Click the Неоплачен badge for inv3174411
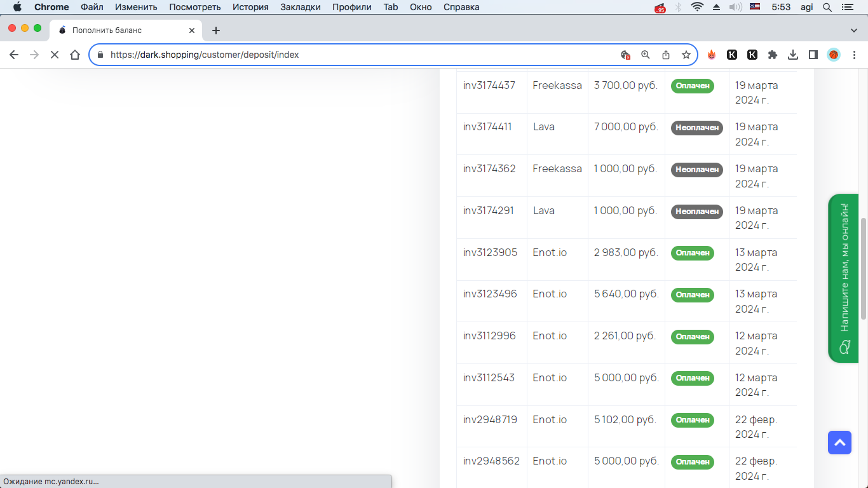Screen dimensions: 868x488 click(x=697, y=128)
